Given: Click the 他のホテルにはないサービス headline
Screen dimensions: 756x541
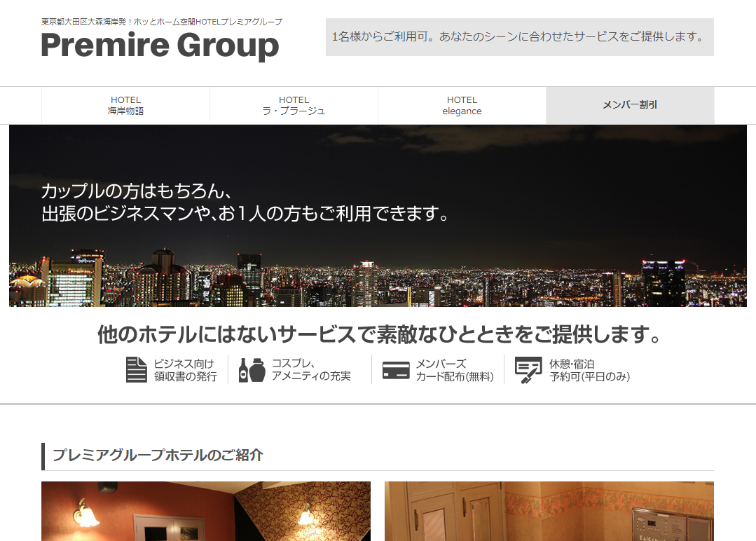Looking at the screenshot, I should pyautogui.click(x=379, y=334).
